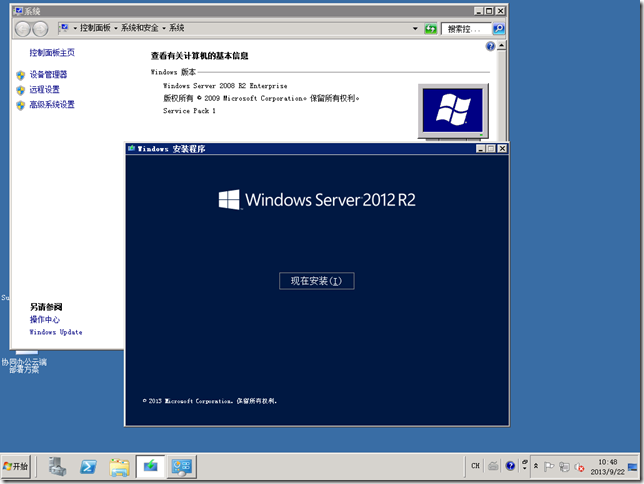Open the Control Panel Home (控制面板主页) link

pyautogui.click(x=52, y=53)
